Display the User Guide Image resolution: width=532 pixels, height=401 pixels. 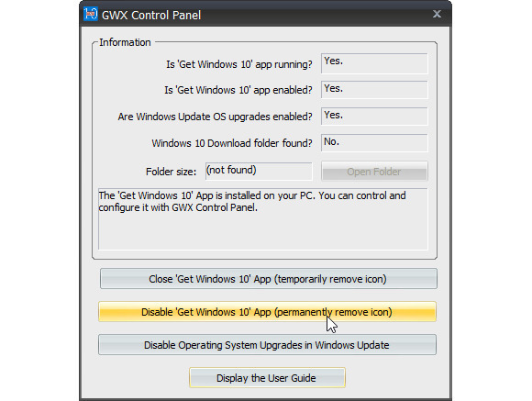(x=267, y=377)
